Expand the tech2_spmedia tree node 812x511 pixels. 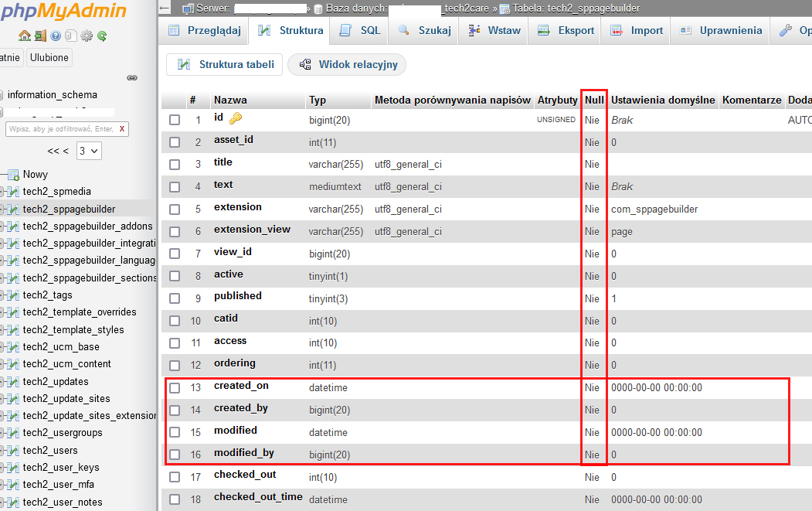(x=2, y=192)
